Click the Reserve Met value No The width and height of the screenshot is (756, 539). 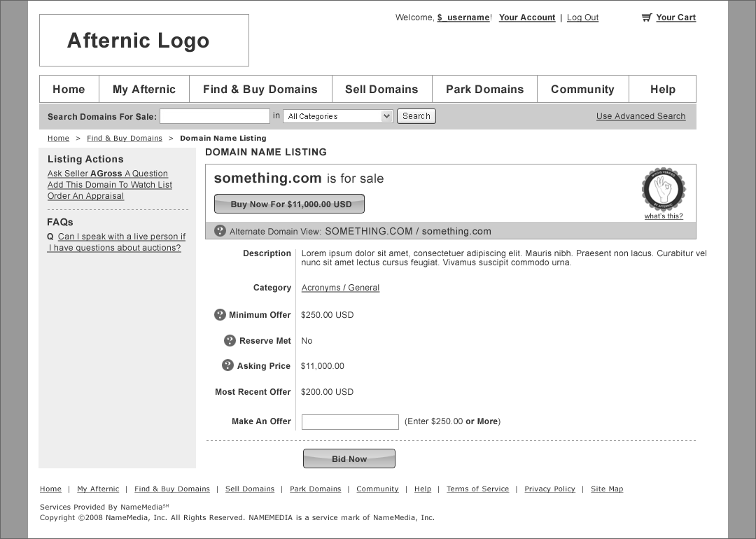pos(307,341)
